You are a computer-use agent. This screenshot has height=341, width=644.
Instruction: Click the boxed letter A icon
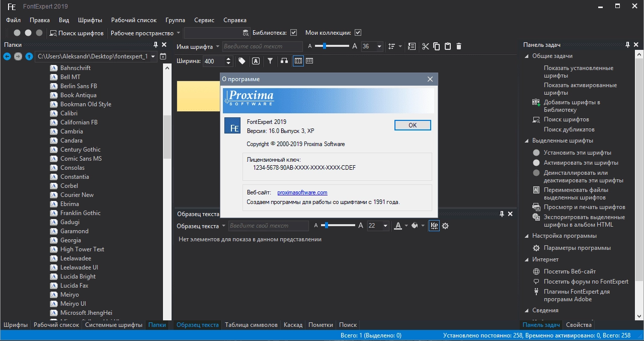click(x=256, y=61)
